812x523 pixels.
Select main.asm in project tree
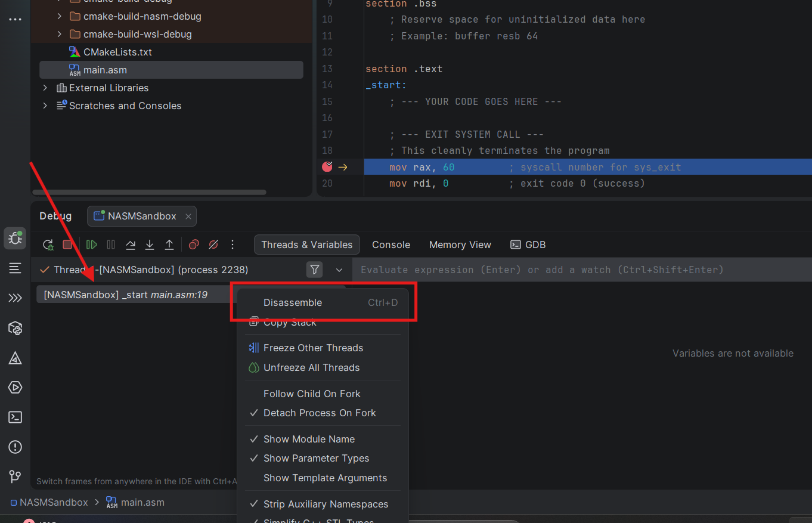pyautogui.click(x=171, y=70)
